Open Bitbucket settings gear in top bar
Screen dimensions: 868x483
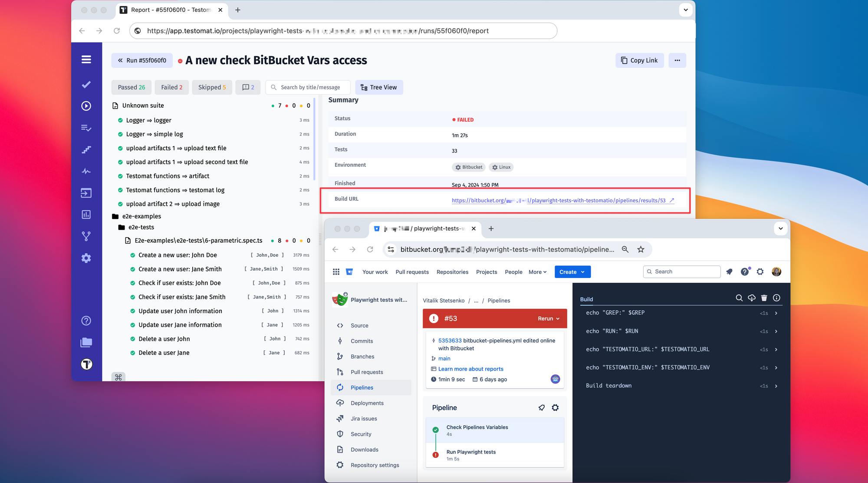click(760, 272)
